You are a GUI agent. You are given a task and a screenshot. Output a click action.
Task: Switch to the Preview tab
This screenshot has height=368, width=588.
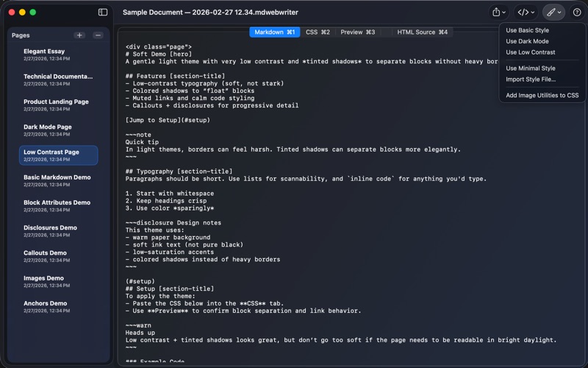tap(357, 32)
